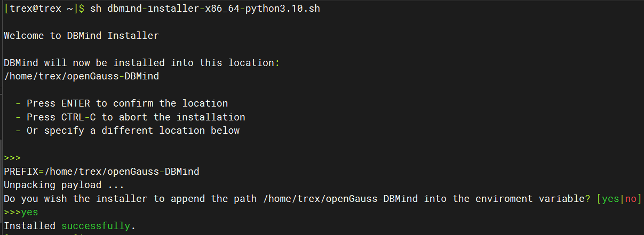
Task: Click the PREFIX=/home/trex/openGauss-DBMind line
Action: 101,172
